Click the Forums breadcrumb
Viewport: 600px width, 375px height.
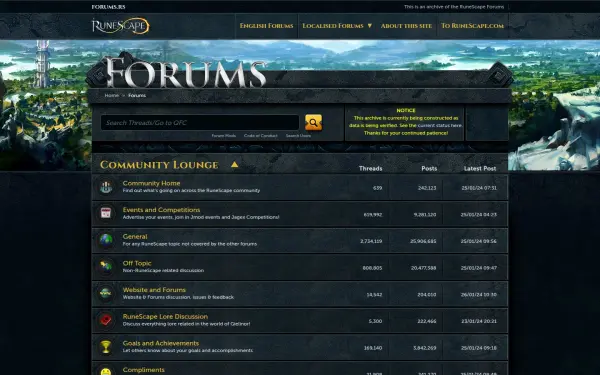point(137,95)
